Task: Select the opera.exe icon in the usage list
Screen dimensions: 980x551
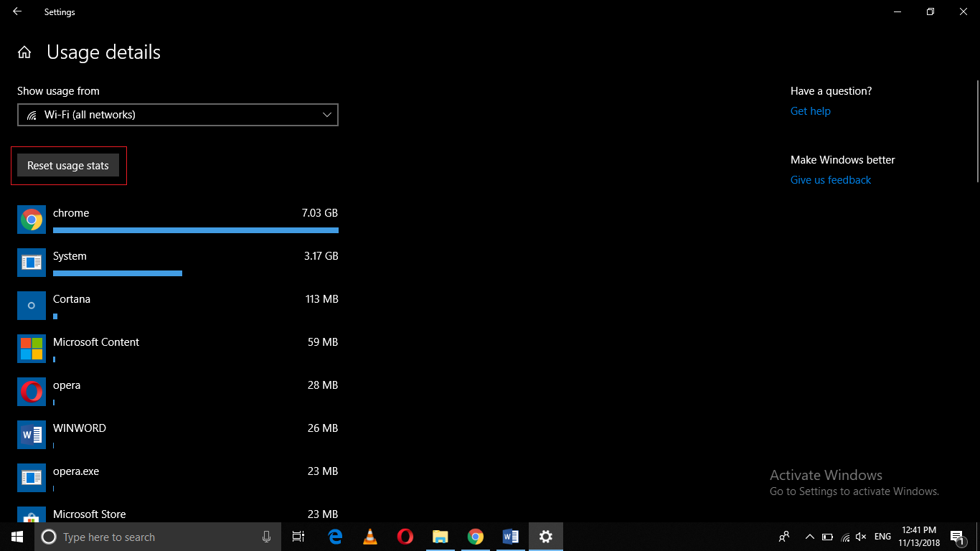Action: [32, 478]
